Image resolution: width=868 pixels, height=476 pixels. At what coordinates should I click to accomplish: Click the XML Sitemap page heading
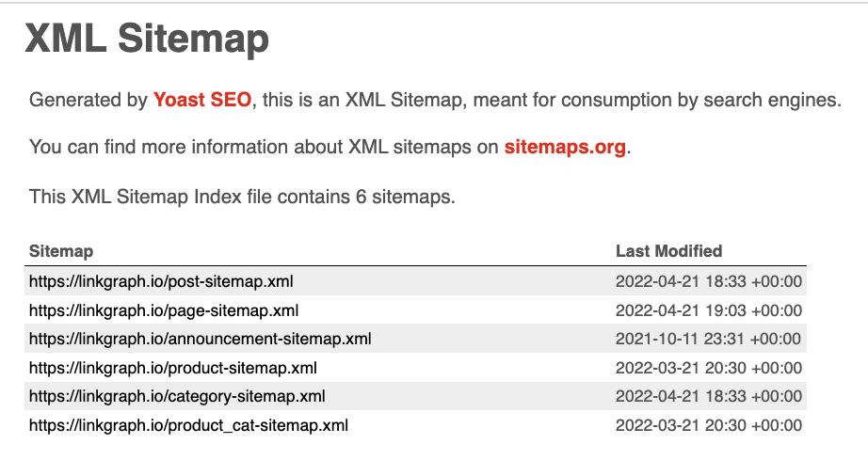click(147, 40)
